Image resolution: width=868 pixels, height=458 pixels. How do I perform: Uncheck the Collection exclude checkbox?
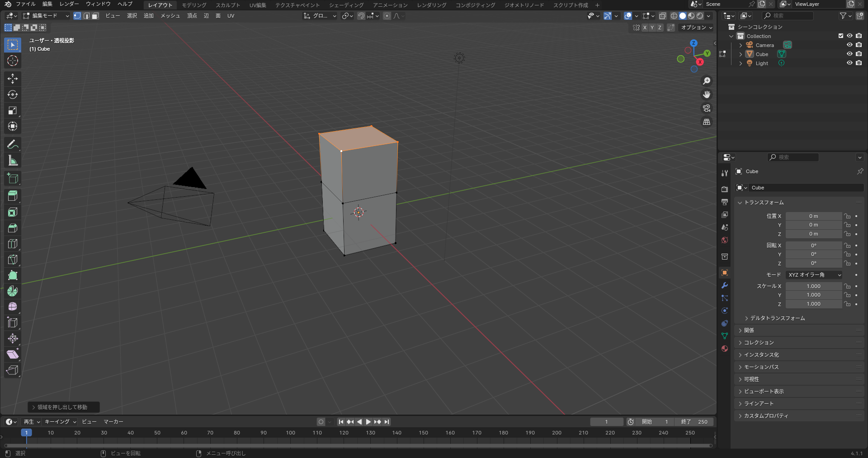840,36
